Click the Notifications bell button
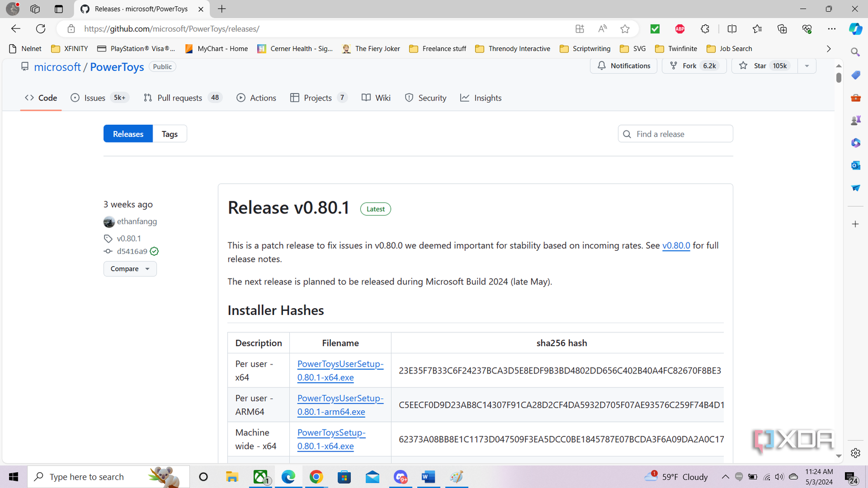 pos(623,66)
